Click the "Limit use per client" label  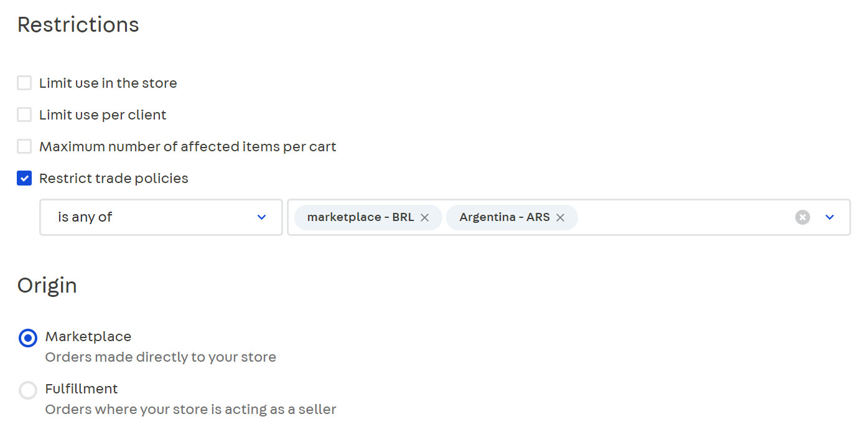pyautogui.click(x=103, y=115)
